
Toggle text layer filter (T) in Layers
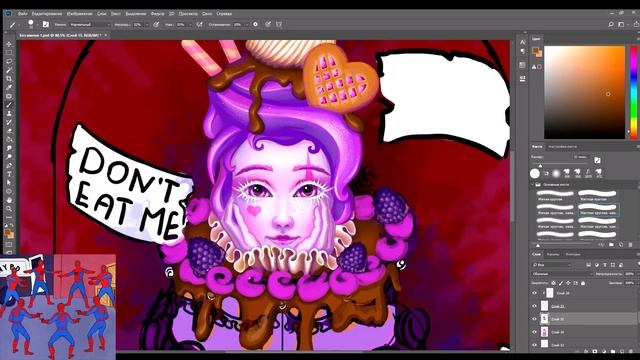[605, 265]
